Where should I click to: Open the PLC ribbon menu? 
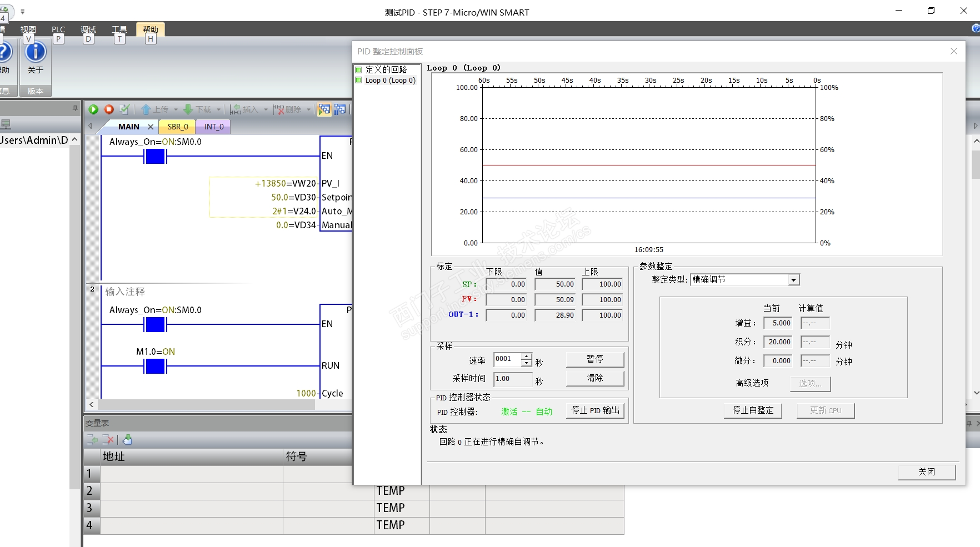[x=58, y=29]
